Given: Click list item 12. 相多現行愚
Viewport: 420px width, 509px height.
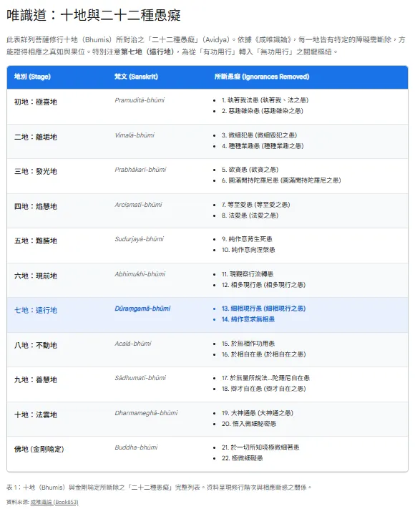Looking at the screenshot, I should tap(264, 285).
